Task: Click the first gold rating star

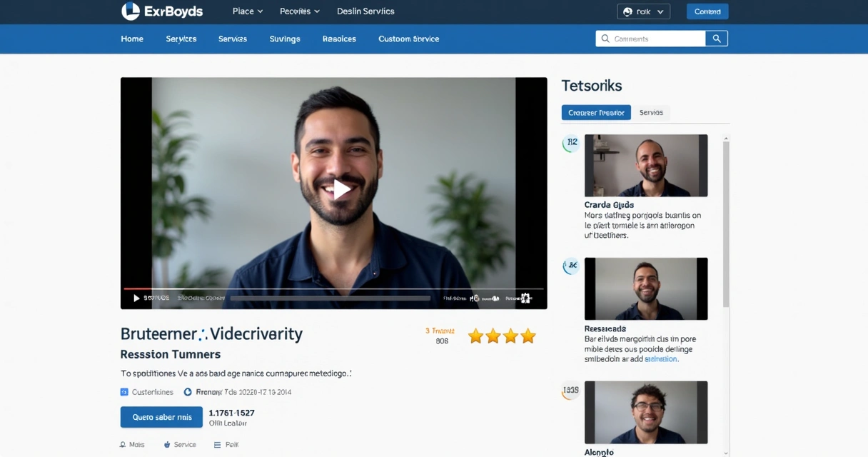Action: point(475,336)
